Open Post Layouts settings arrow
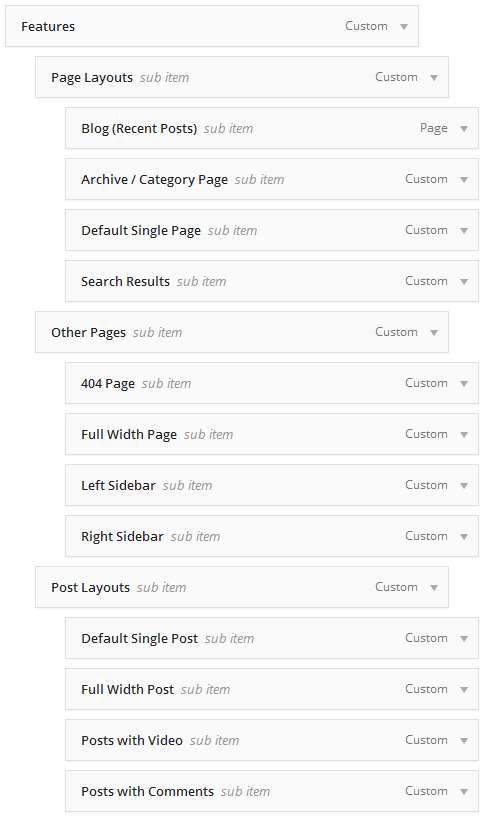485x817 pixels. pos(434,588)
